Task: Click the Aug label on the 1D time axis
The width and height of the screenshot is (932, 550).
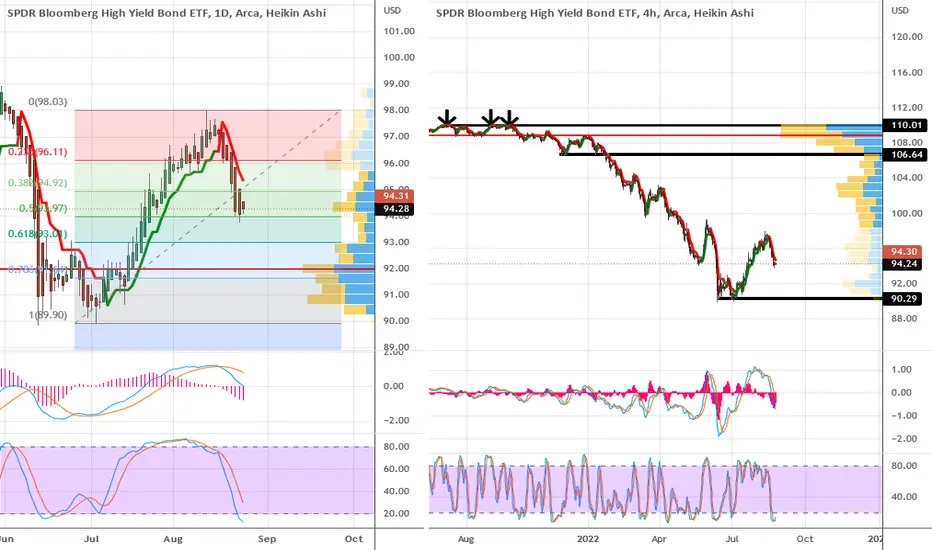Action: (x=173, y=539)
